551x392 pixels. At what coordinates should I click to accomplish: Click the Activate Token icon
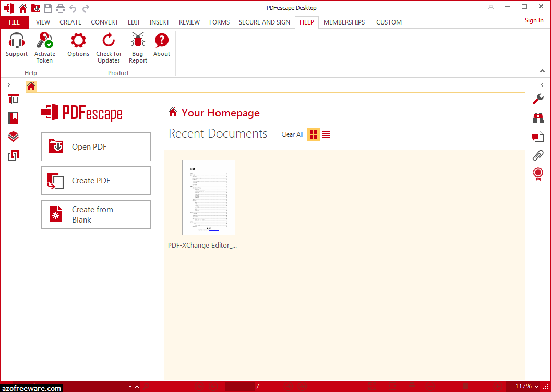tap(45, 40)
